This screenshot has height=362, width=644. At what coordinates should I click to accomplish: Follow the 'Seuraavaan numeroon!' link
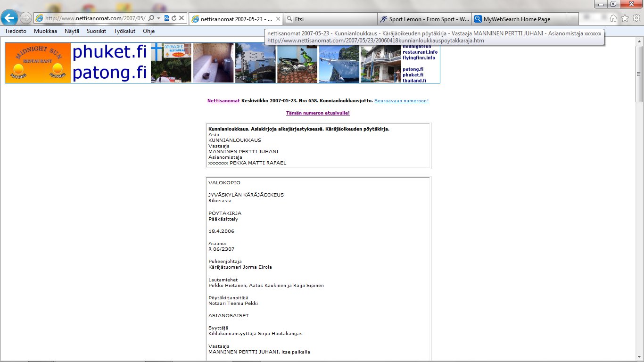coord(401,101)
